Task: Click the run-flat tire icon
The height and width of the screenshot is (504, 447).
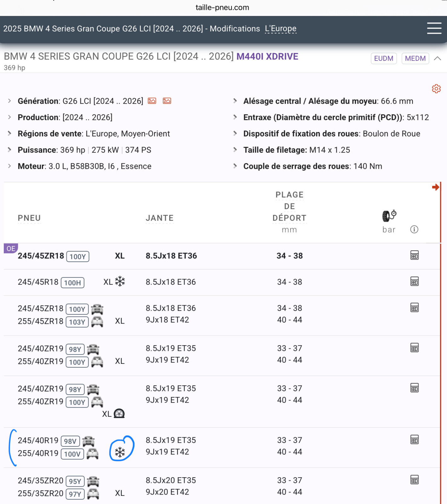Action: 119,413
